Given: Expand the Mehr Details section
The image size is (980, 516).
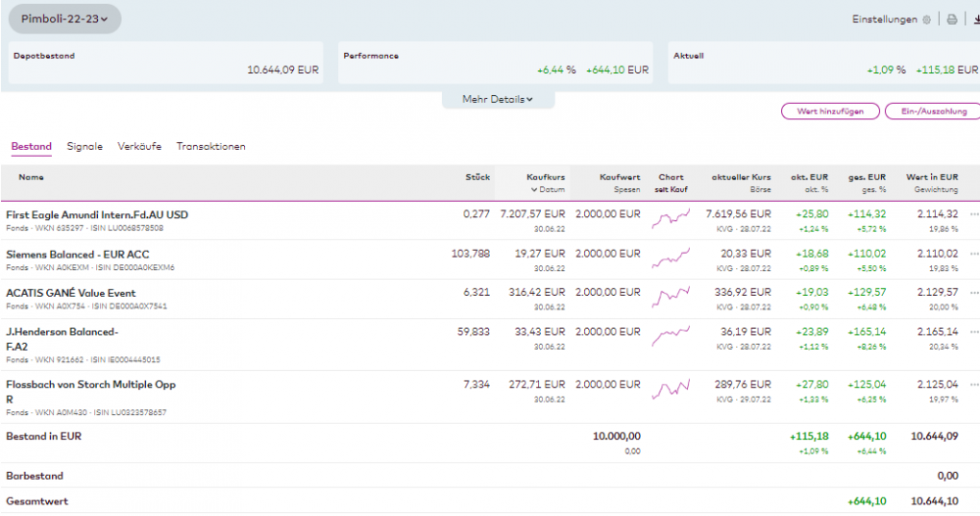Looking at the screenshot, I should click(x=498, y=100).
